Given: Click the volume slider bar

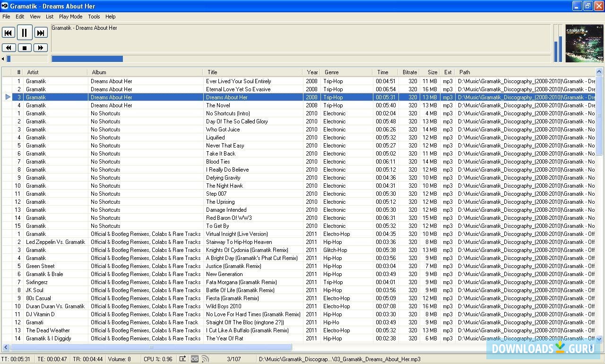Looking at the screenshot, I should point(27,59).
